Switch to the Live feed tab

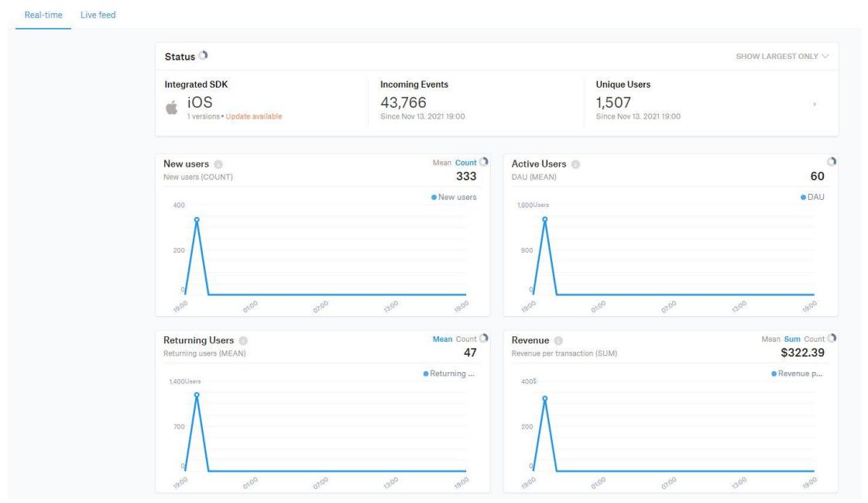98,15
